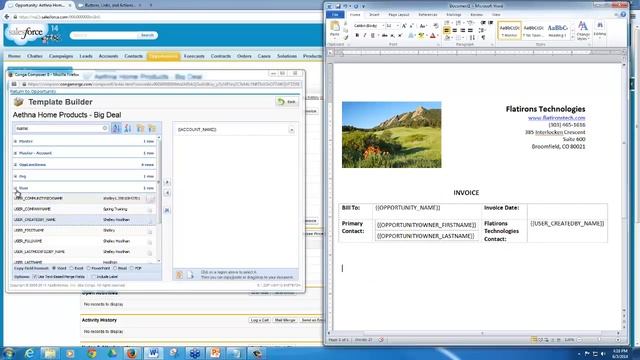640x360 pixels.
Task: Click the double-arrow button between the Template Builder panels
Action: 167,210
